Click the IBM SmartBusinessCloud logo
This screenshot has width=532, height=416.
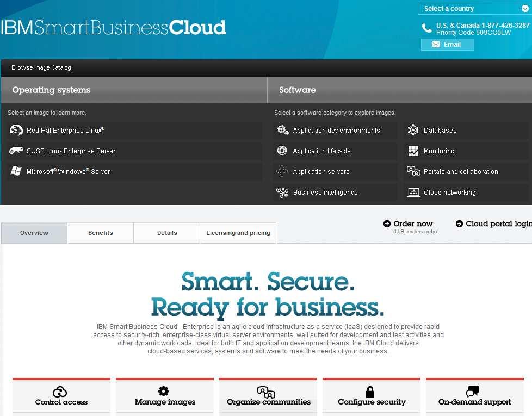(113, 28)
